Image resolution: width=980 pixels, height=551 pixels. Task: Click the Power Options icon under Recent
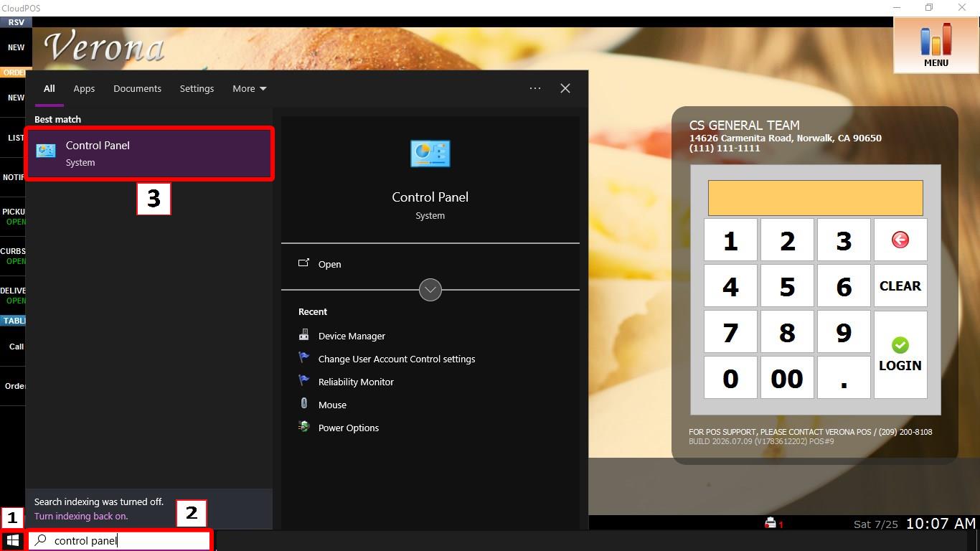coord(303,427)
